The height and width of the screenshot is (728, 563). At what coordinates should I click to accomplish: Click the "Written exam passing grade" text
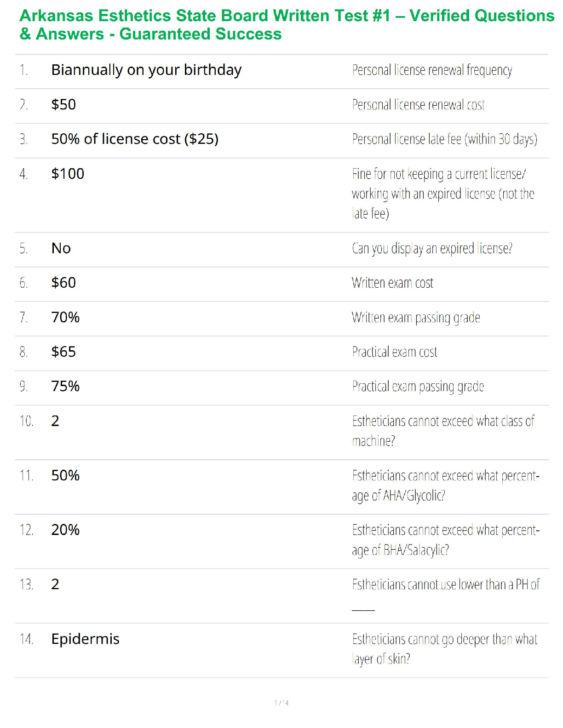[416, 318]
